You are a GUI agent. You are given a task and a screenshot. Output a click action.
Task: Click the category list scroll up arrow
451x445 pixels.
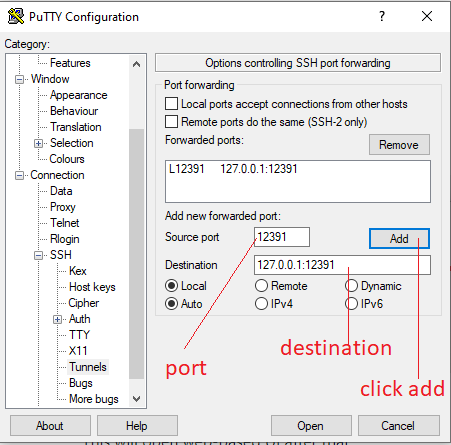pyautogui.click(x=136, y=64)
